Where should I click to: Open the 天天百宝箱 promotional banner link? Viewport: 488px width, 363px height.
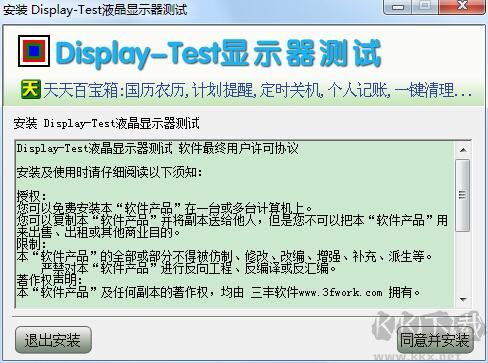pyautogui.click(x=257, y=90)
